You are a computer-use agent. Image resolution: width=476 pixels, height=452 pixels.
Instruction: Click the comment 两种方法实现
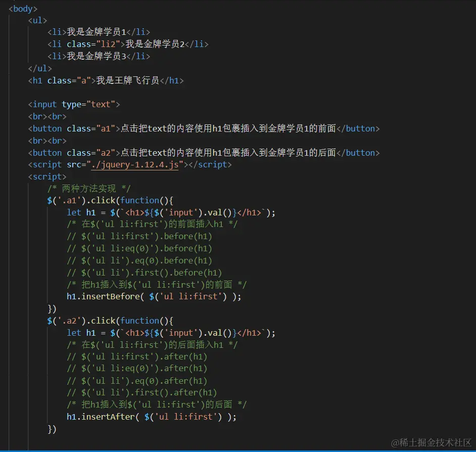coord(89,189)
